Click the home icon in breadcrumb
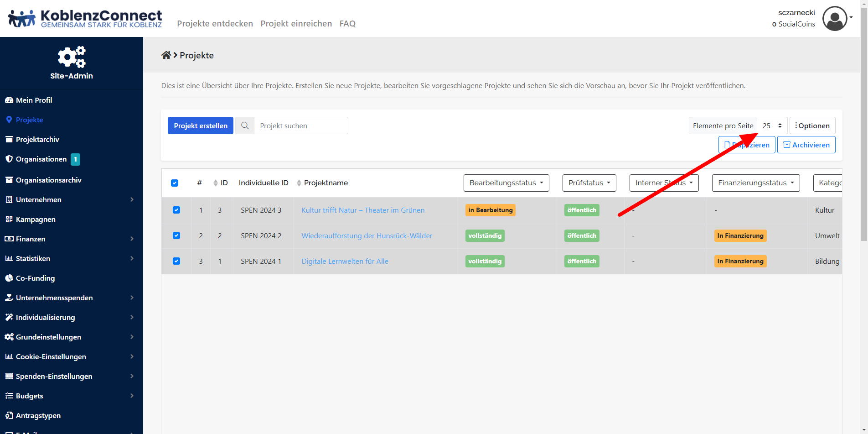The height and width of the screenshot is (434, 868). (x=166, y=55)
